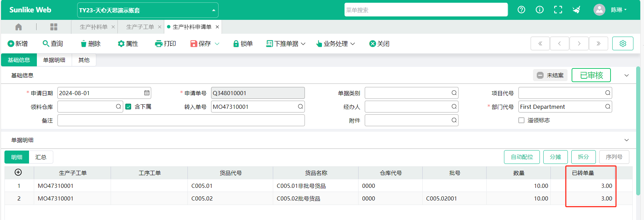Open the help question mark icon
The width and height of the screenshot is (644, 220).
tap(521, 10)
